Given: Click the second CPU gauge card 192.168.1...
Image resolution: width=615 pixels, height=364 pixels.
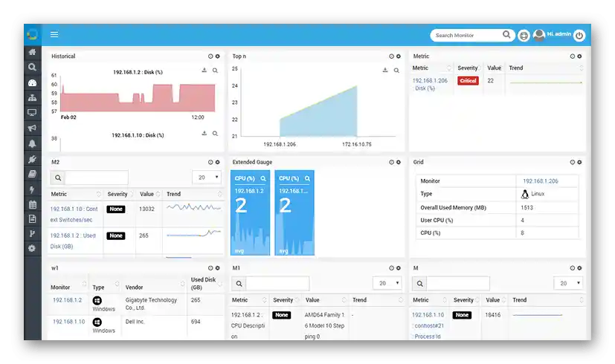Looking at the screenshot, I should pyautogui.click(x=294, y=212).
